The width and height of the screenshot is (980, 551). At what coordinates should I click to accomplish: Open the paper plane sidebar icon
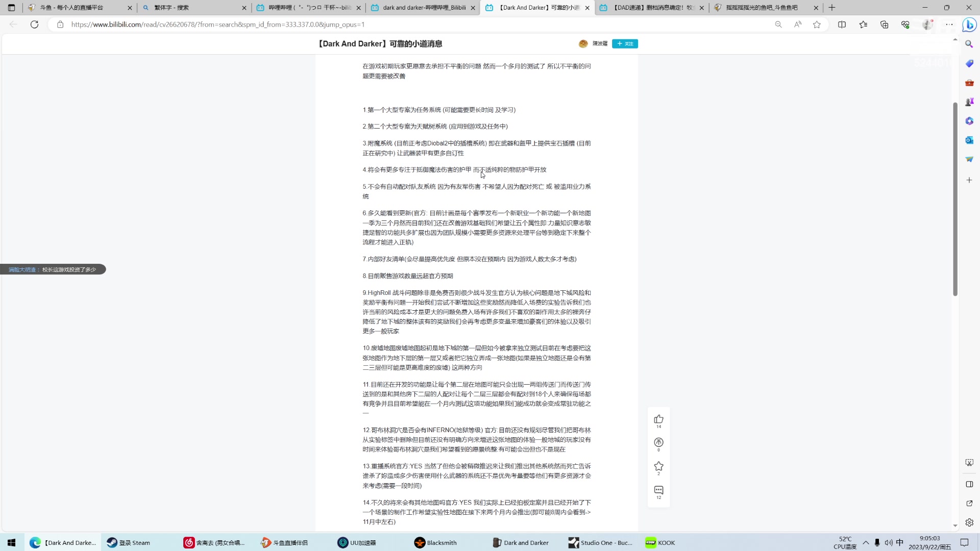coord(969,159)
